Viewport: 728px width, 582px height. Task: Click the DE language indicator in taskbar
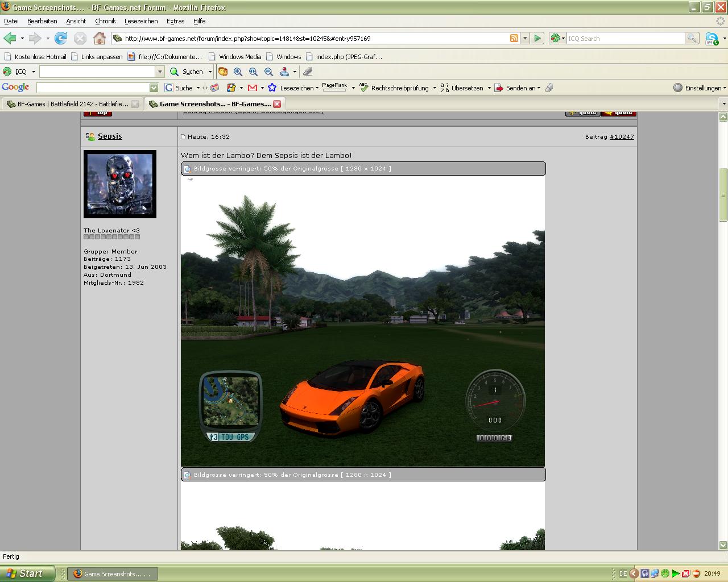pyautogui.click(x=623, y=574)
